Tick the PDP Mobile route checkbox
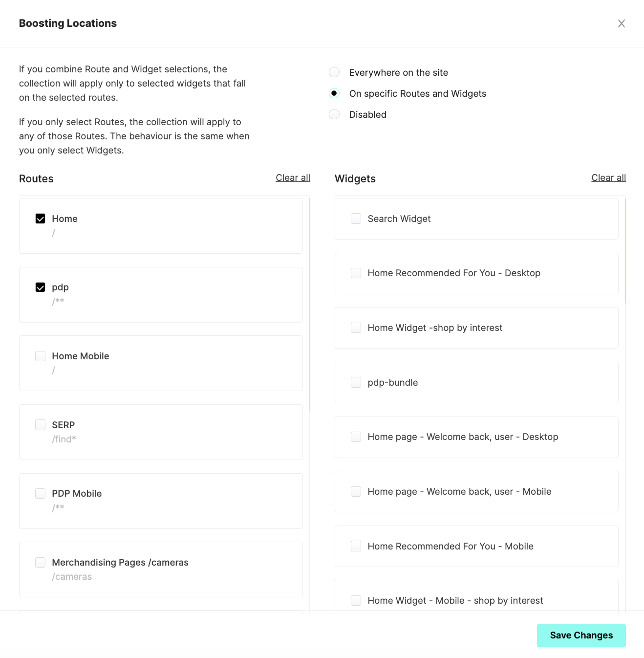The width and height of the screenshot is (644, 658). (x=41, y=493)
